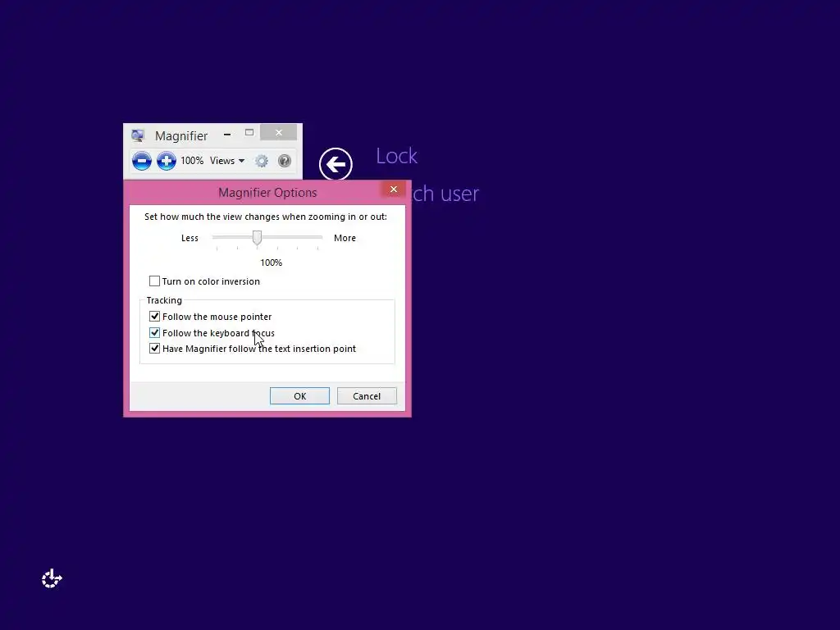
Task: Click the Magnifier Options title bar text
Action: click(x=267, y=193)
